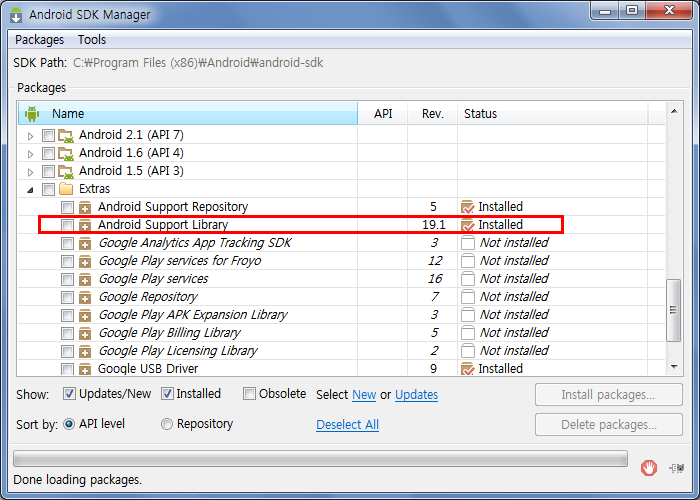Click the package icon of Android Support Repository
700x500 pixels.
click(x=85, y=207)
